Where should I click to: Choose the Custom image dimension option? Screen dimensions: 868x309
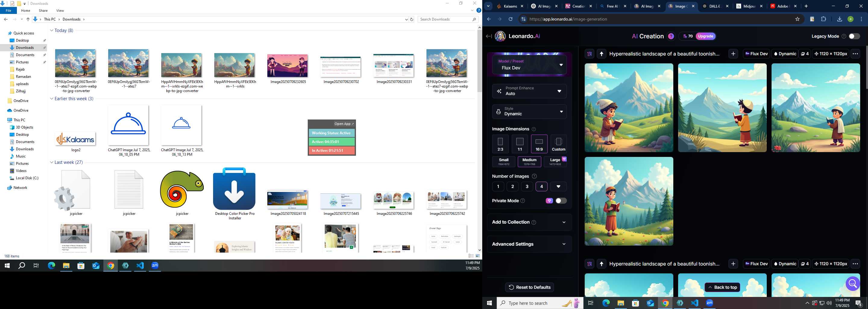(x=558, y=144)
